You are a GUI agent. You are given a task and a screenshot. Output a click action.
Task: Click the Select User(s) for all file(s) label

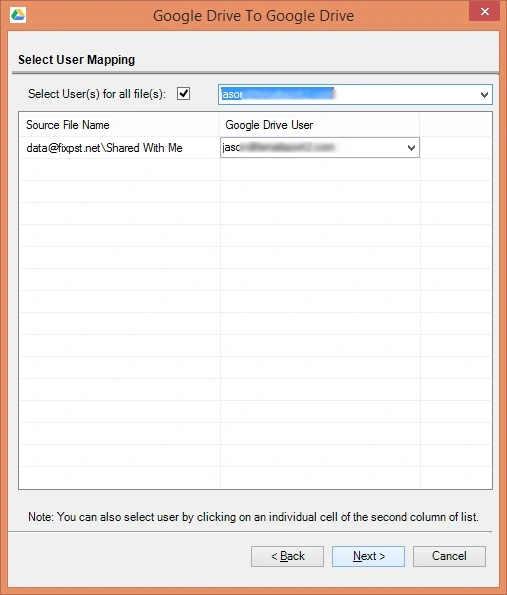tap(97, 94)
